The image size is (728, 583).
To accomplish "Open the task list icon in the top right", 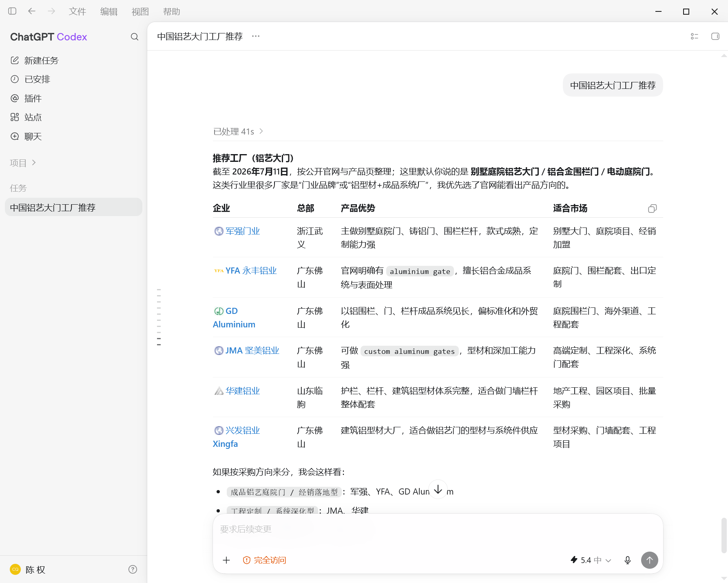I will coord(695,36).
